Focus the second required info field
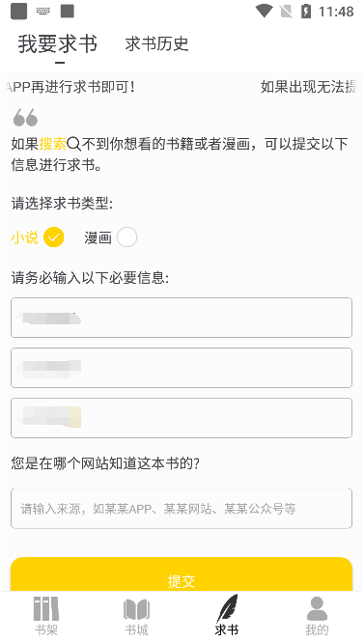Screen dimensions: 364x643 [x=182, y=368]
